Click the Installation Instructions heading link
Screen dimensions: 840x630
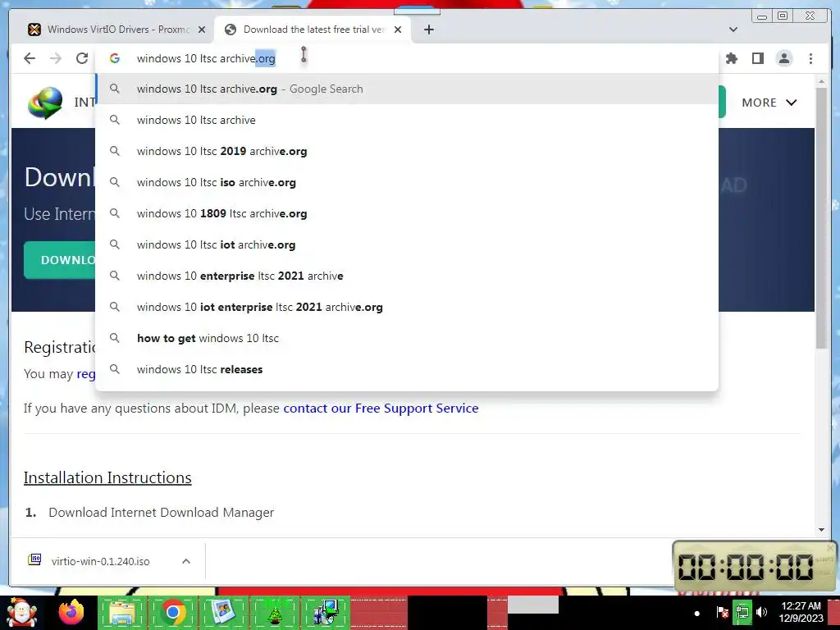pos(107,477)
